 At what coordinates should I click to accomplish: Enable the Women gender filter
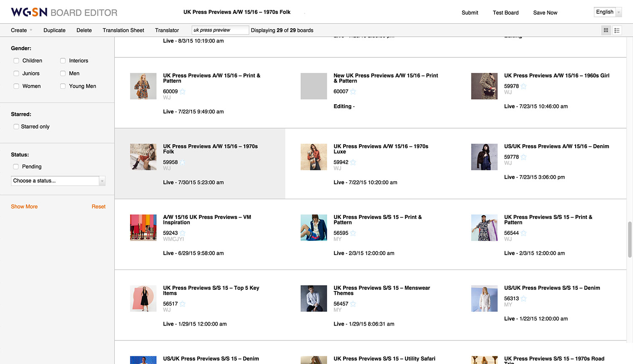click(x=16, y=86)
